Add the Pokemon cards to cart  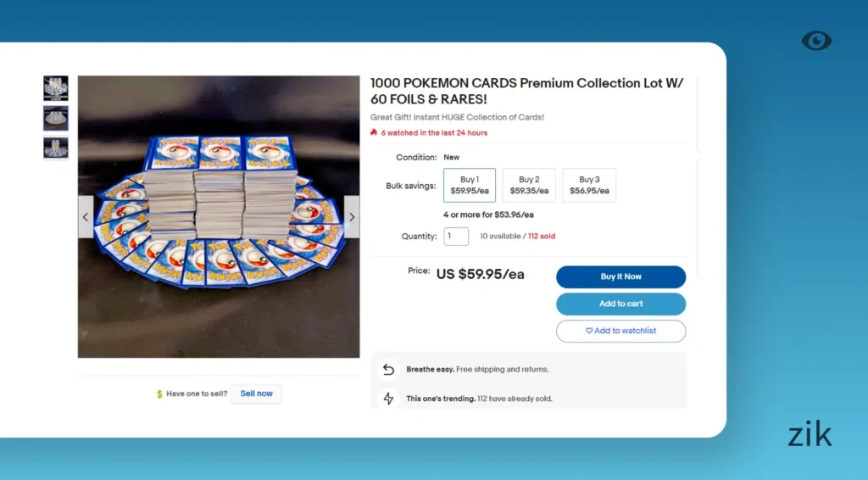(x=620, y=304)
